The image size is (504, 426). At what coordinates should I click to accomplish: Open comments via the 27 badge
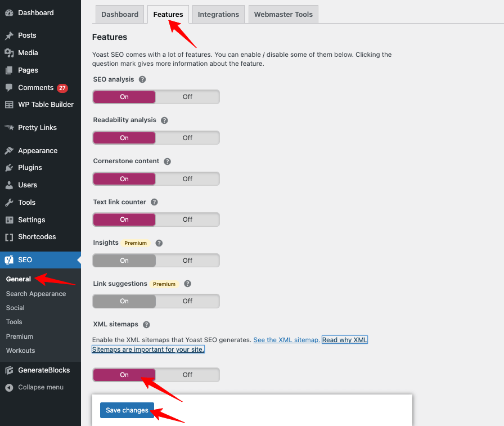tap(62, 88)
